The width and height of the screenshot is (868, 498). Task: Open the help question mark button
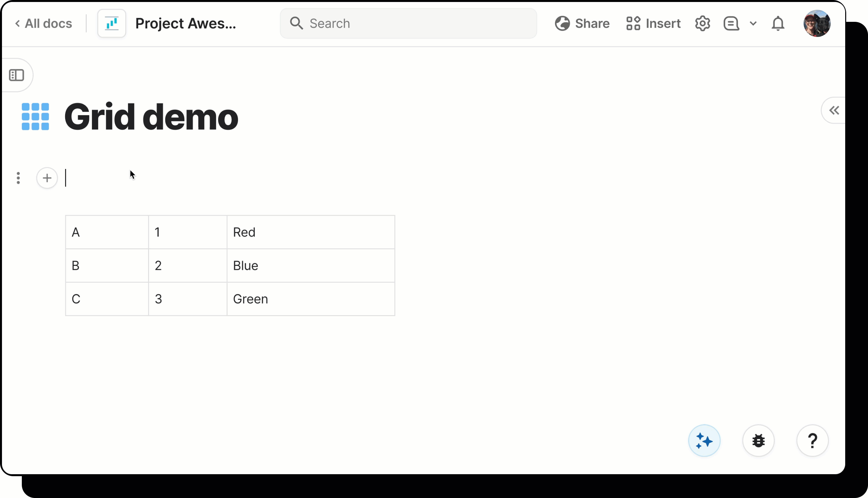pos(812,440)
